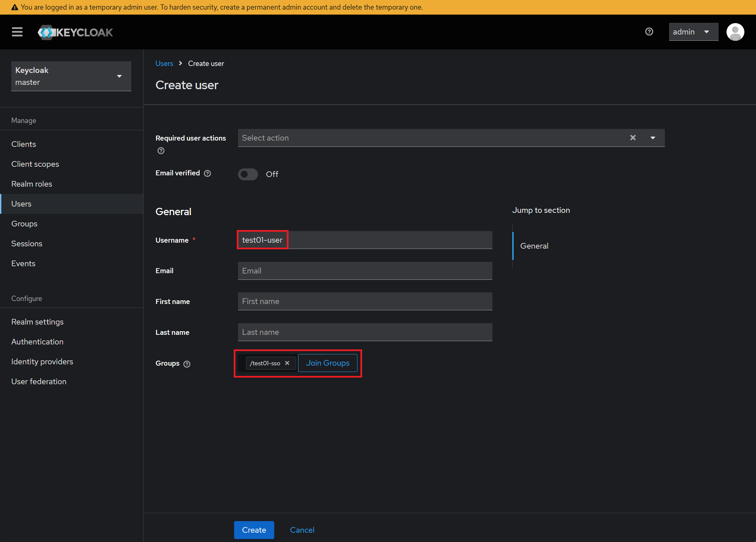756x542 pixels.
Task: Open the hamburger navigation menu
Action: (17, 32)
